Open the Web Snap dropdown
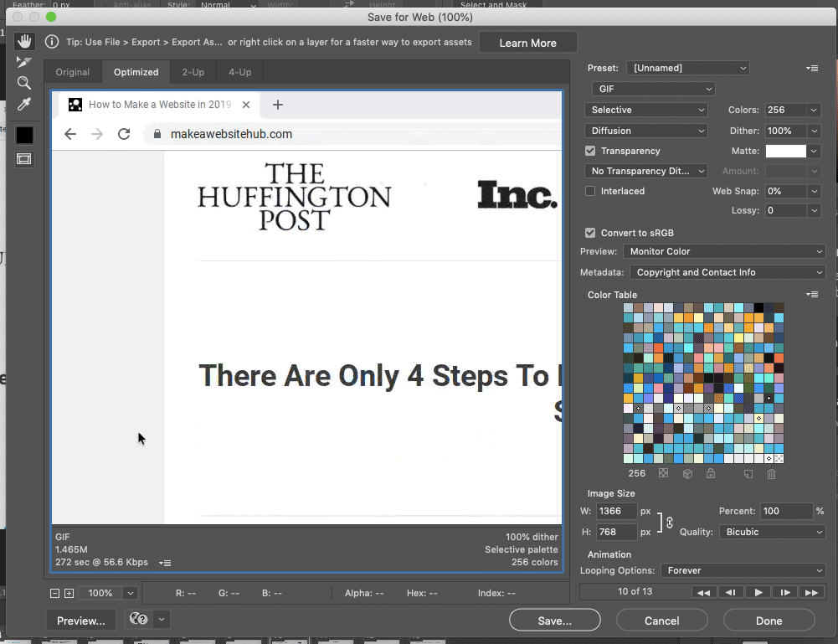This screenshot has height=644, width=838. pos(814,191)
